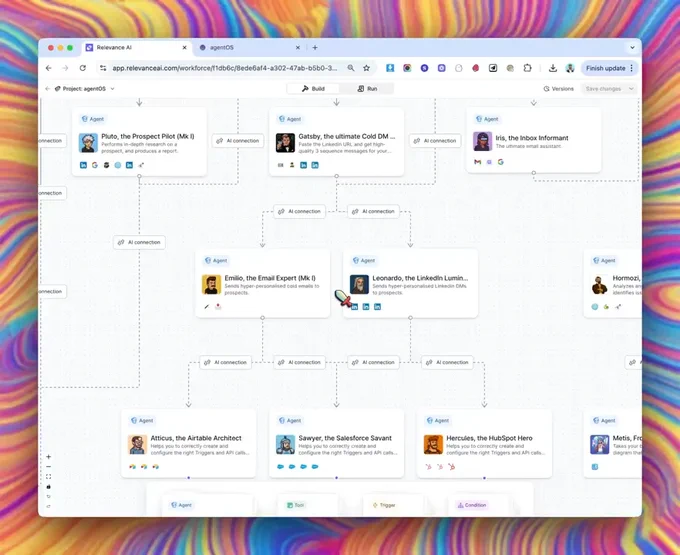Click the pencil tool icon on Emilio card
This screenshot has width=680, height=555.
206,307
